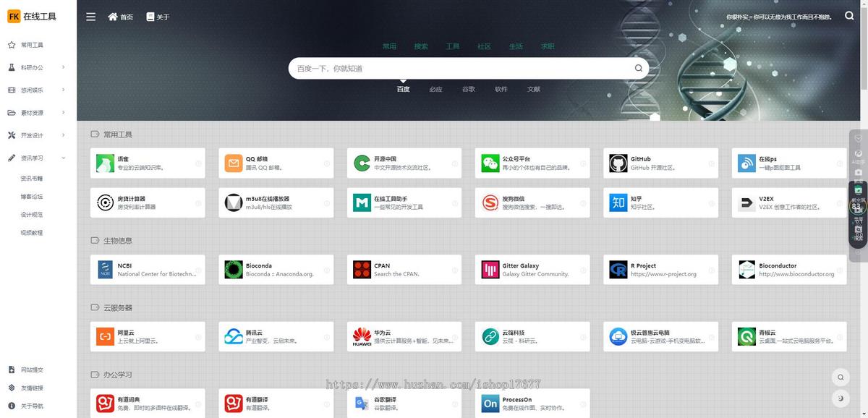Switch to the 社区 search category tab
Image resolution: width=868 pixels, height=418 pixels.
484,46
